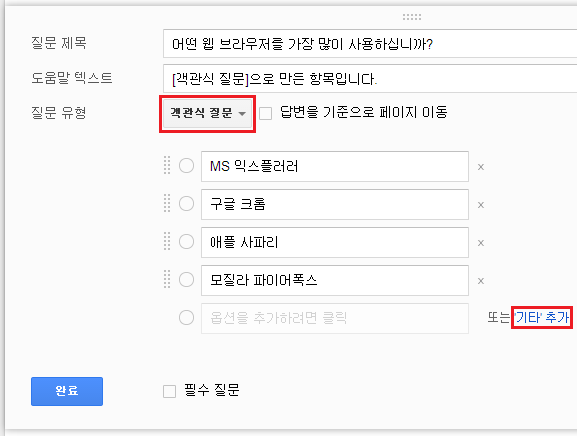Image resolution: width=577 pixels, height=436 pixels.
Task: Select the radio button for 구글 크롬
Action: point(187,203)
